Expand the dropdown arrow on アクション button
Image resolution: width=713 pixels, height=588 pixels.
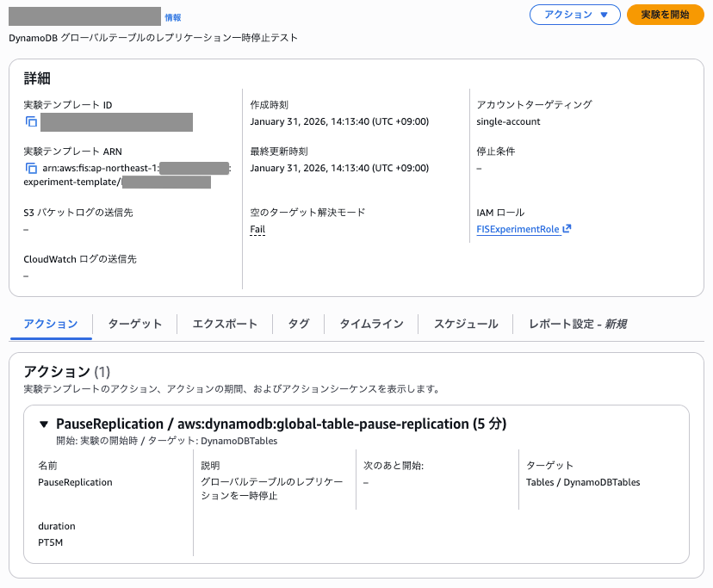(x=602, y=15)
